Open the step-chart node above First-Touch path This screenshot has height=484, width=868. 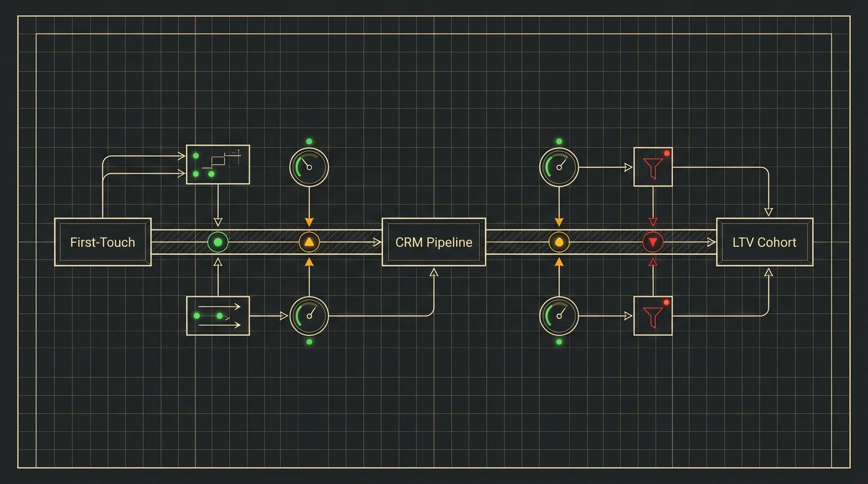click(218, 164)
